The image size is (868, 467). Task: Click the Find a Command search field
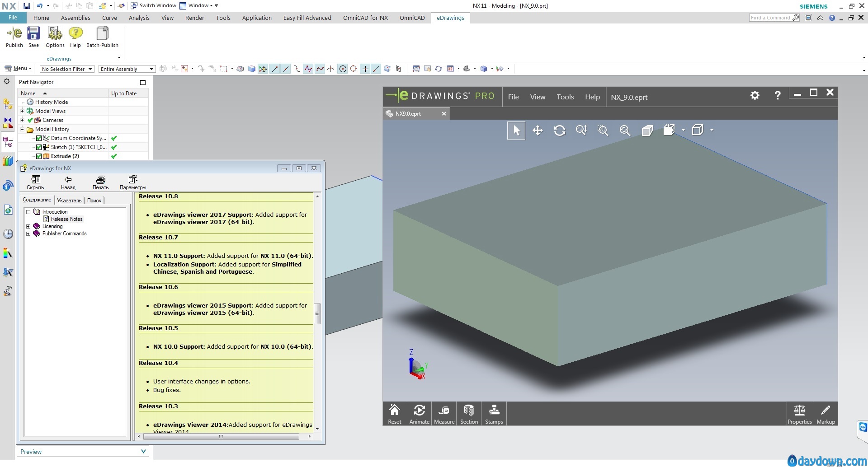point(770,18)
